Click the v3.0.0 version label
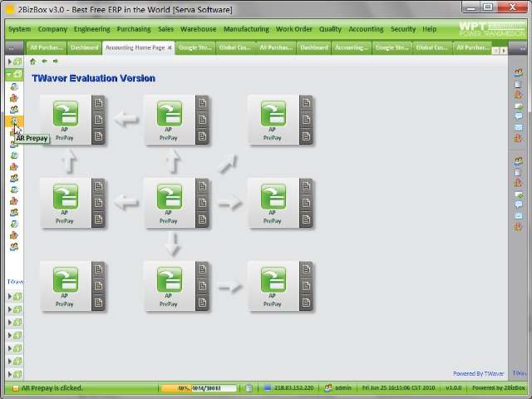This screenshot has height=399, width=532. click(x=453, y=388)
